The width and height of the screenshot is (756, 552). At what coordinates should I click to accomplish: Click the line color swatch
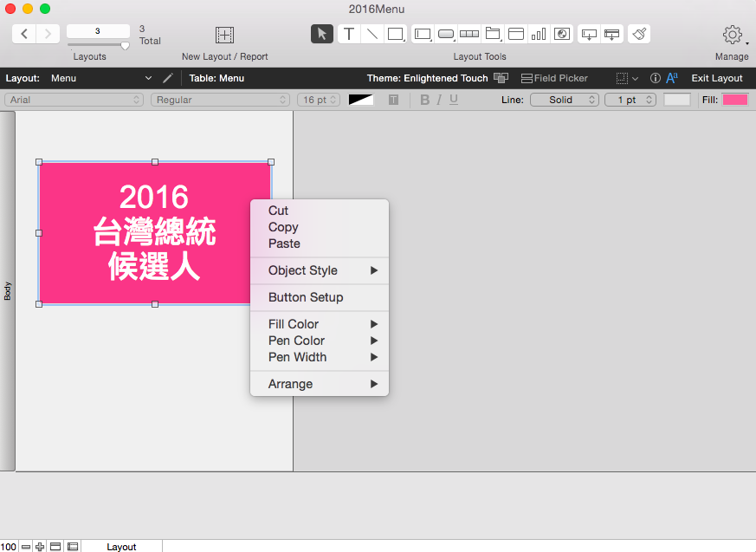677,100
